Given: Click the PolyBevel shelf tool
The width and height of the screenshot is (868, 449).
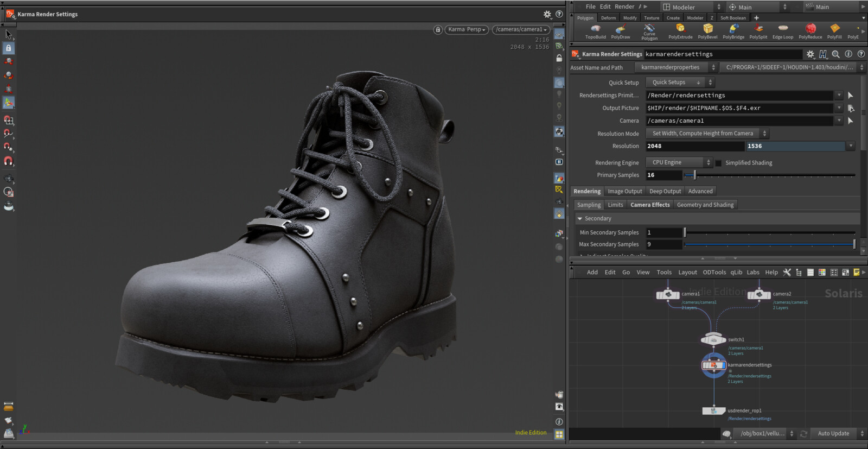Looking at the screenshot, I should click(x=707, y=31).
